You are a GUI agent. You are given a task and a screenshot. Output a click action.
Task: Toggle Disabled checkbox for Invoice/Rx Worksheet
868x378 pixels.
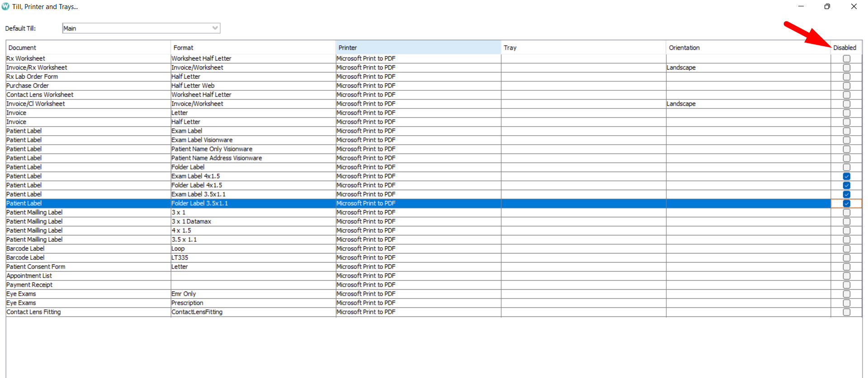pyautogui.click(x=847, y=68)
